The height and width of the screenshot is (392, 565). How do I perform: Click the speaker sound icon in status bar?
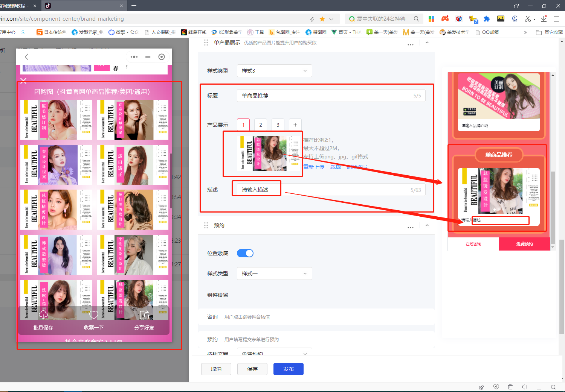coord(525,387)
